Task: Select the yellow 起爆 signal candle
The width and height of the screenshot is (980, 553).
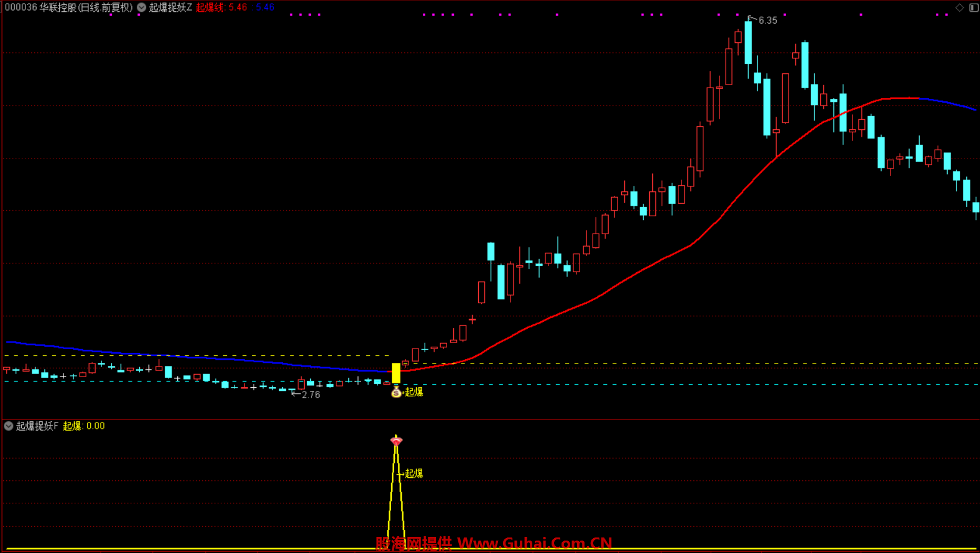Action: 396,373
